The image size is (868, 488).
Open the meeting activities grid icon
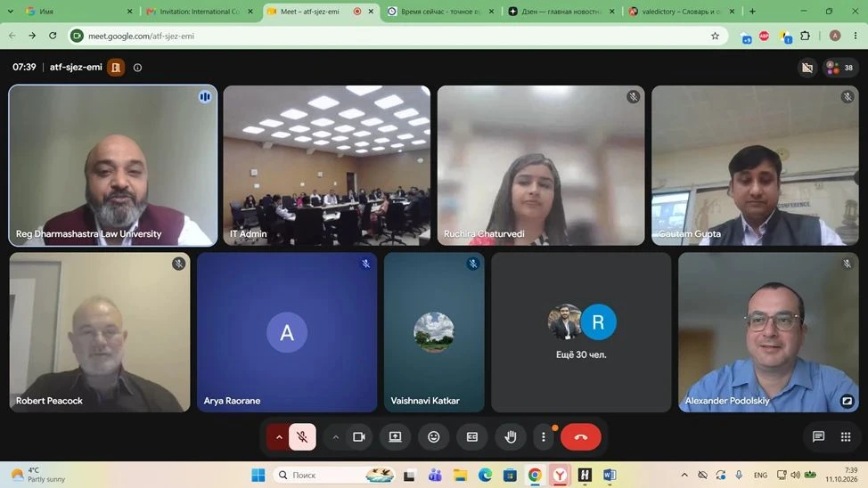click(846, 436)
